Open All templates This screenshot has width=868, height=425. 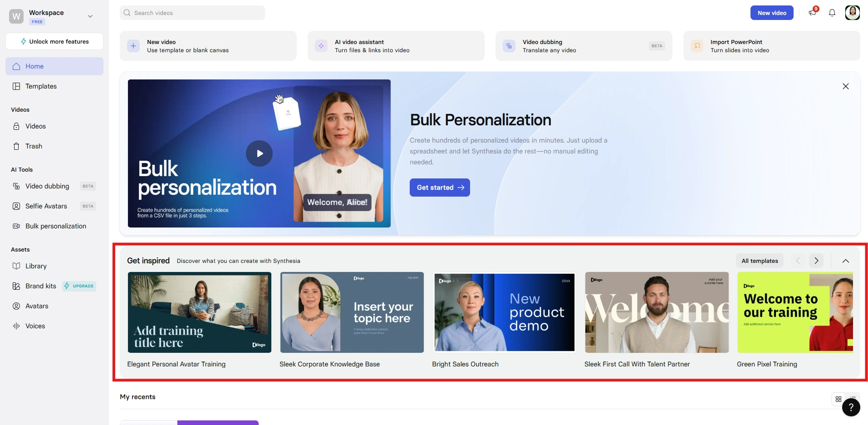(x=760, y=261)
